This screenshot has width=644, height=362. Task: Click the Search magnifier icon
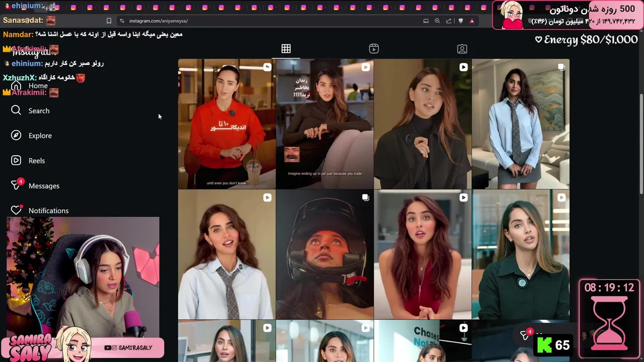tap(16, 110)
